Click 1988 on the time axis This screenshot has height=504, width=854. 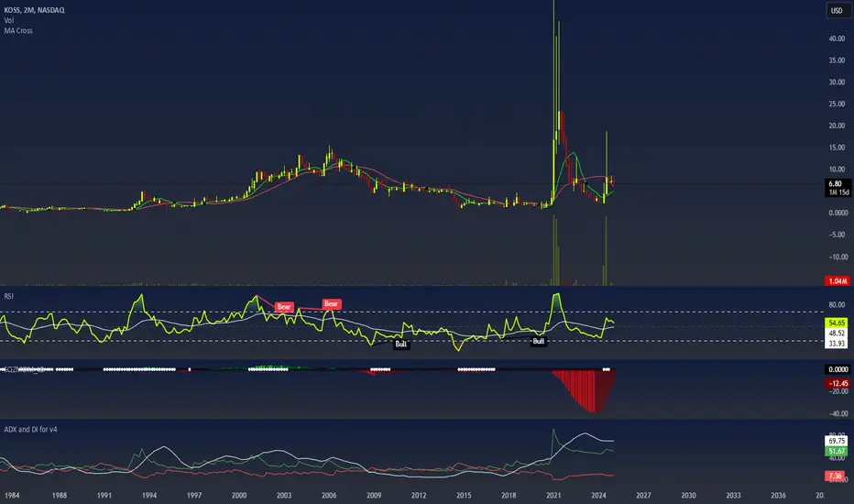(60, 495)
